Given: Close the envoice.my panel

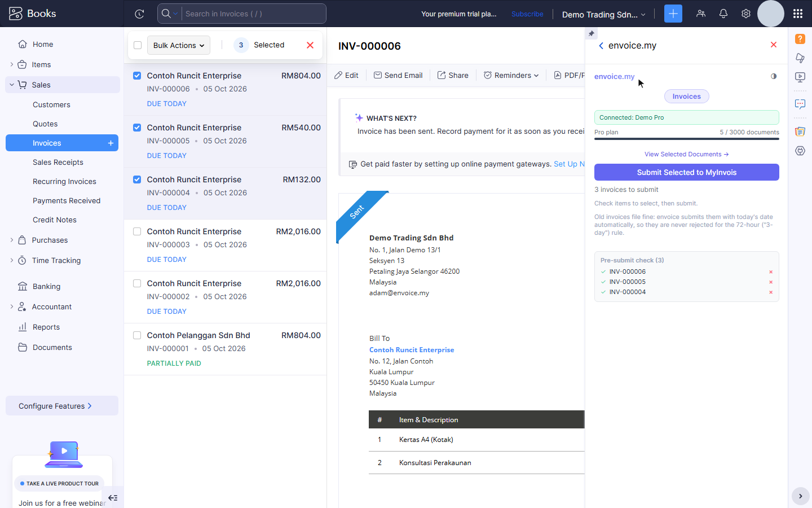Looking at the screenshot, I should point(774,45).
